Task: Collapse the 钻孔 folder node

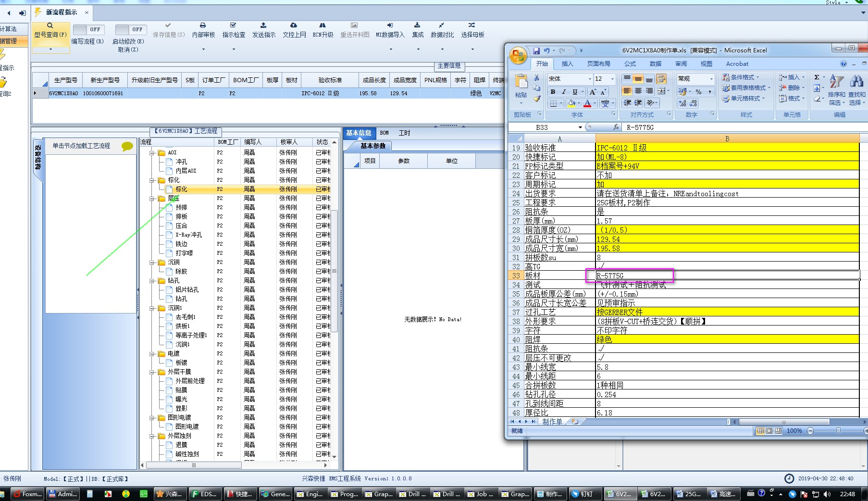Action: tap(152, 281)
